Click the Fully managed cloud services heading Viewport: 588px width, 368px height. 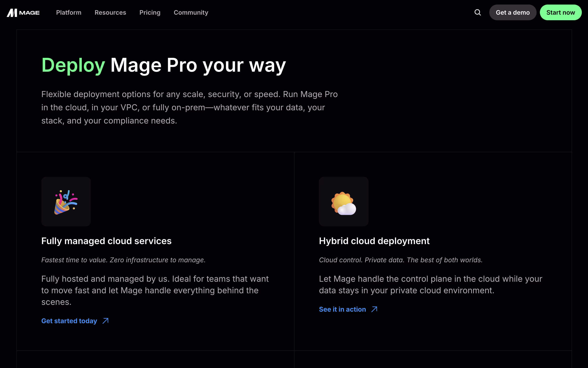(106, 241)
